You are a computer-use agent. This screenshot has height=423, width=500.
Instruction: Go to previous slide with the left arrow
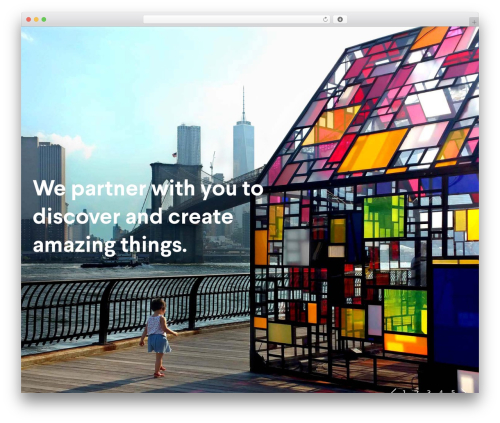393,391
